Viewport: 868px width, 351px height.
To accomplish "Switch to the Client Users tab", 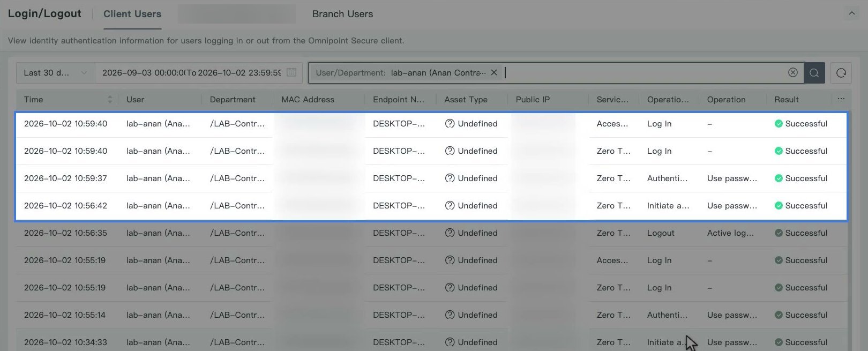I will (132, 14).
